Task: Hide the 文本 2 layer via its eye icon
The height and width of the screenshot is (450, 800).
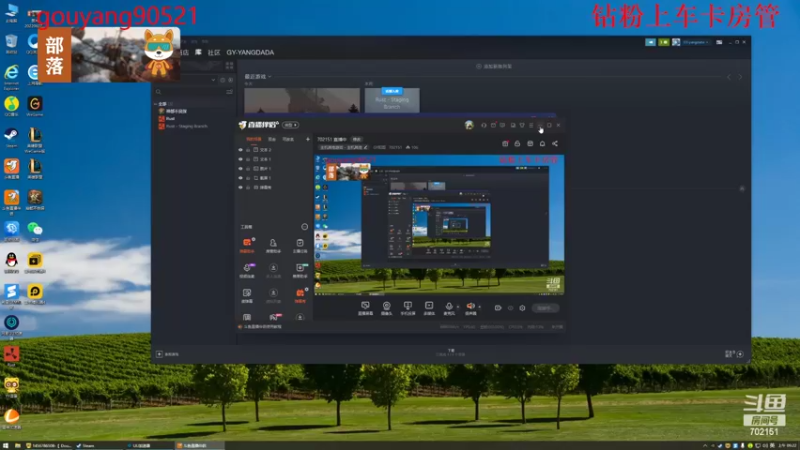Action: [x=241, y=150]
